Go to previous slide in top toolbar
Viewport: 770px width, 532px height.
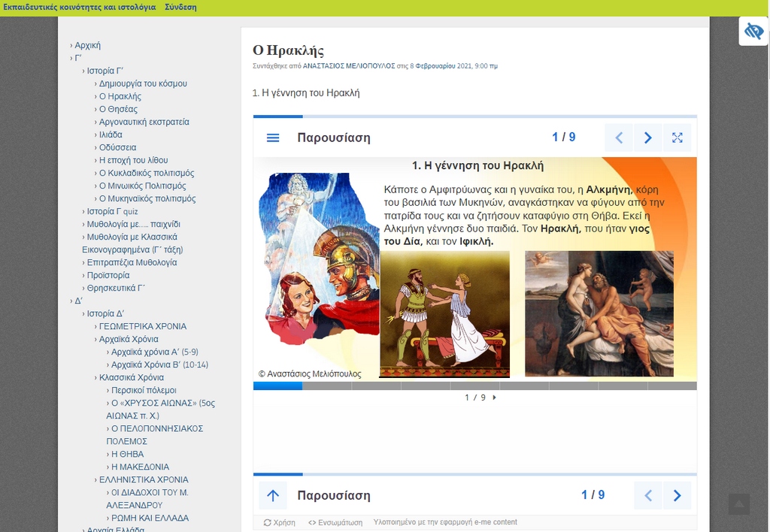[620, 138]
